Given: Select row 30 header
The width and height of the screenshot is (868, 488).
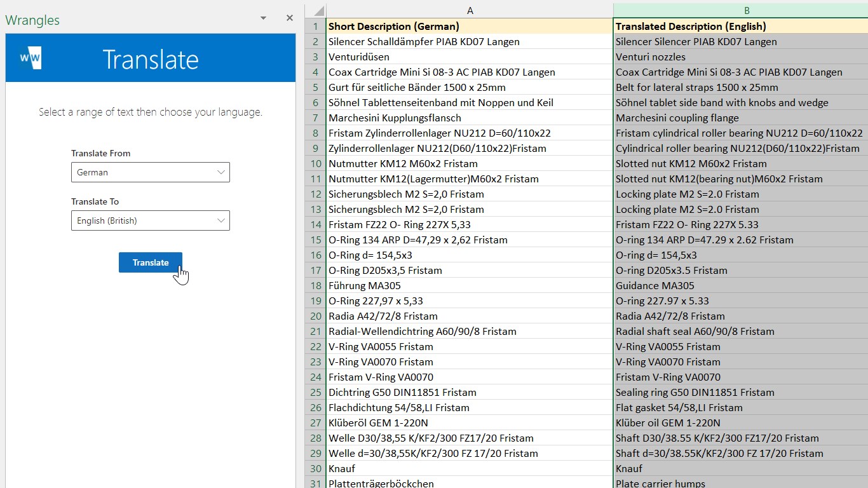Looking at the screenshot, I should [315, 469].
